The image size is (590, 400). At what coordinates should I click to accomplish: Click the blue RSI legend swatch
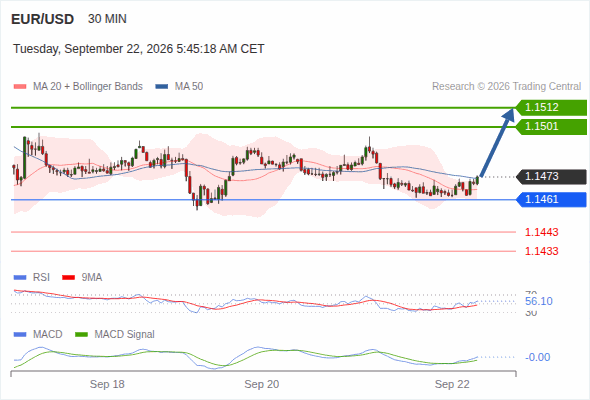coord(20,278)
